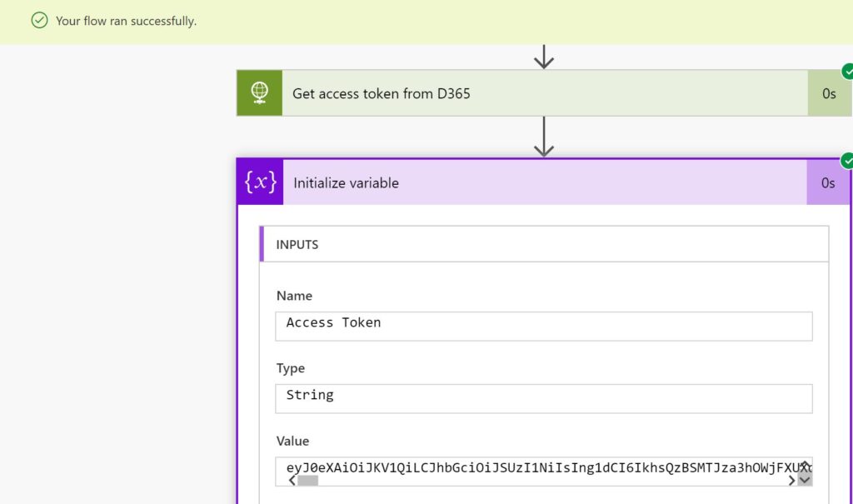Collapse the Initialize variable step header
This screenshot has width=853, height=504.
click(x=545, y=182)
